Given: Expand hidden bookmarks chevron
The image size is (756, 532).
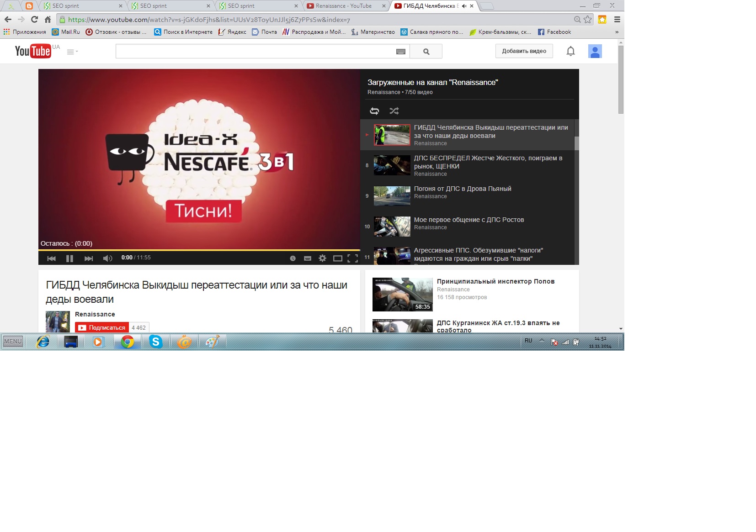Looking at the screenshot, I should (617, 32).
